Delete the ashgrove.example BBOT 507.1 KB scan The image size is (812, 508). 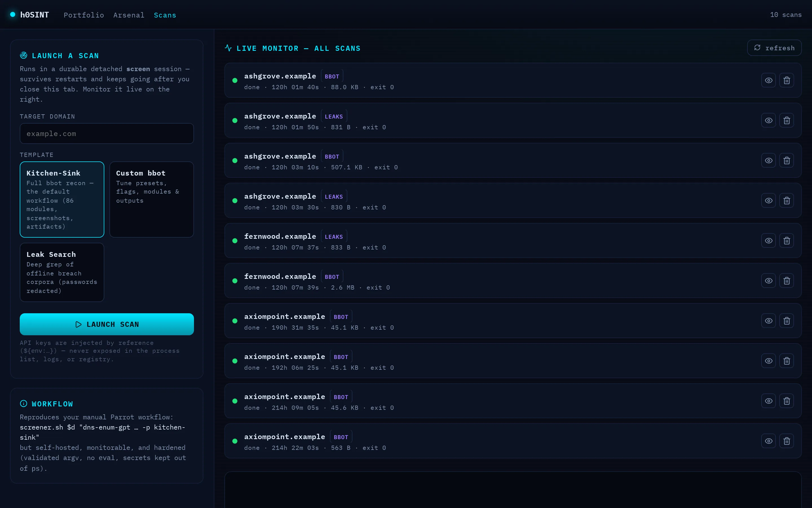[787, 161]
